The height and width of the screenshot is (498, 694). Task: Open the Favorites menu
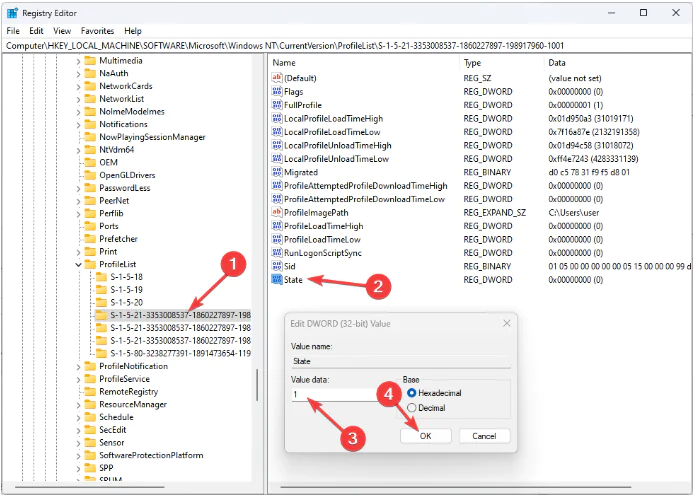97,31
